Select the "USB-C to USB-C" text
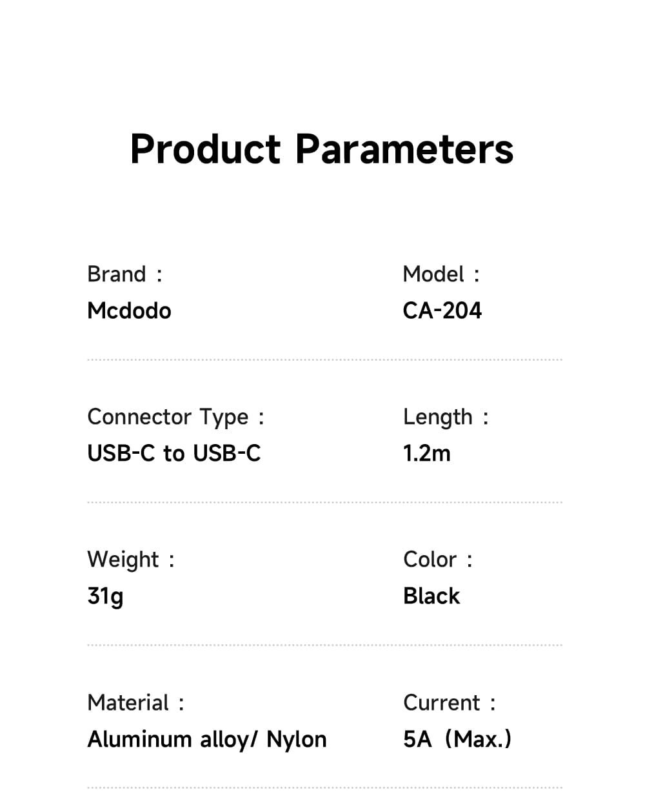Image resolution: width=645 pixels, height=812 pixels. click(x=174, y=454)
